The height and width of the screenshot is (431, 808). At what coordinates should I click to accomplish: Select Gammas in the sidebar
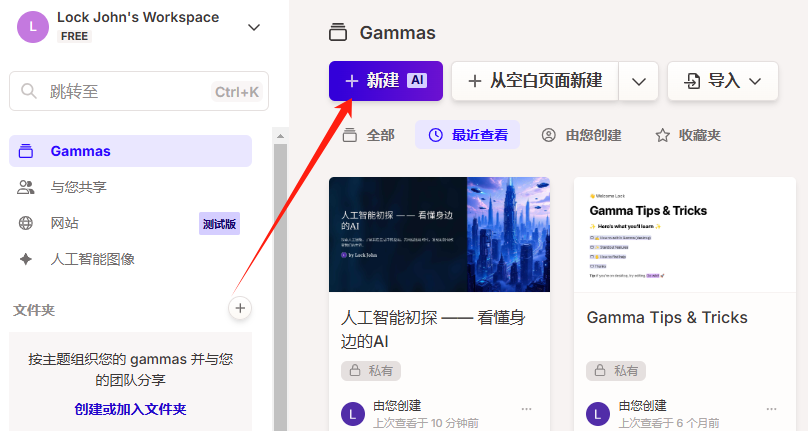(x=130, y=151)
